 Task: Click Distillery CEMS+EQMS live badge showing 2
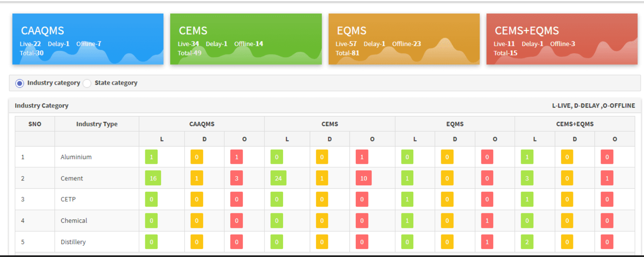pyautogui.click(x=527, y=242)
